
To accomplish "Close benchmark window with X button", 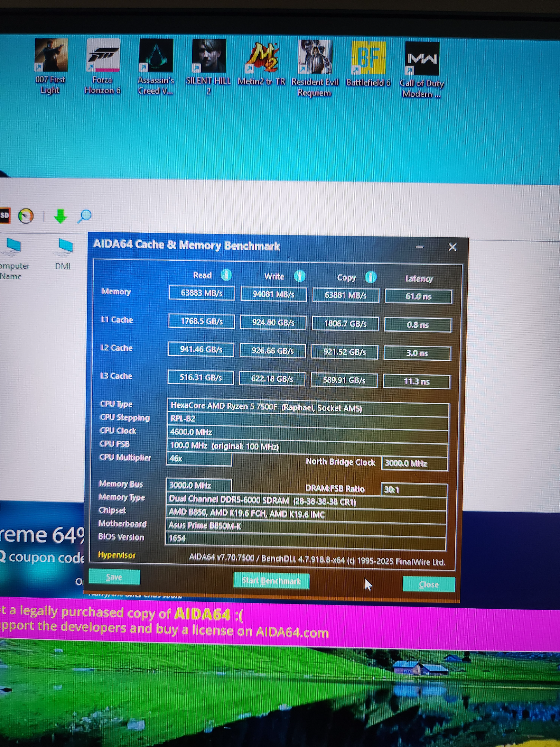I will 452,247.
